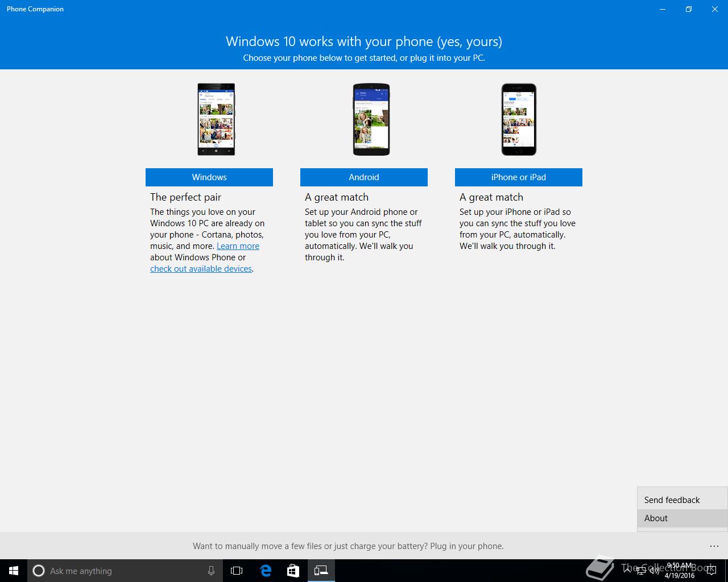Click the 'Want to manually move a few files' text
This screenshot has height=582, width=728.
tap(348, 546)
